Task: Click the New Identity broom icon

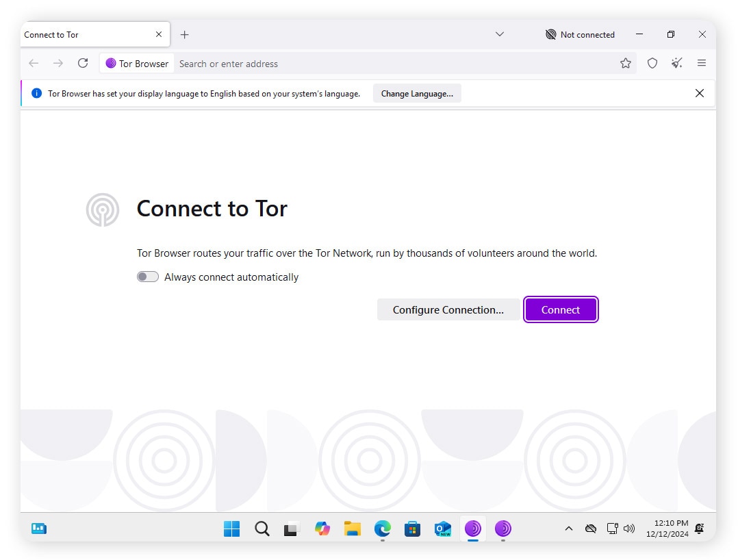Action: point(676,63)
